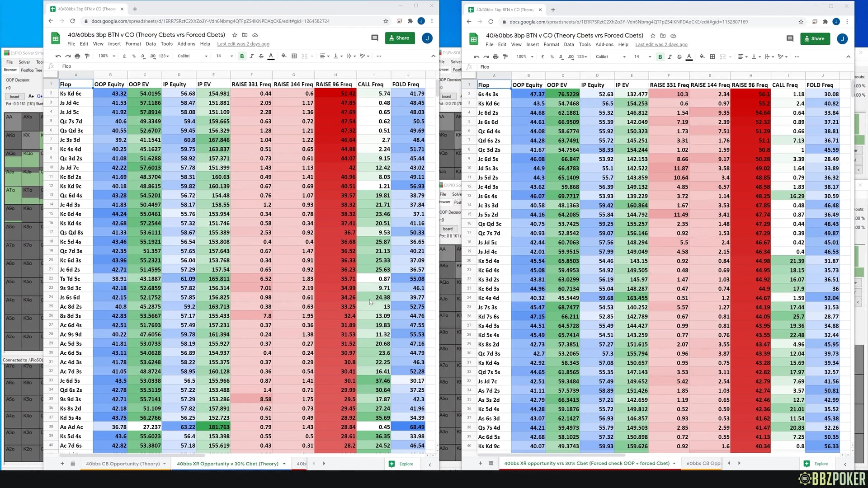Apply bold formatting in the left spreadsheet
This screenshot has height=488, width=868.
[x=242, y=56]
